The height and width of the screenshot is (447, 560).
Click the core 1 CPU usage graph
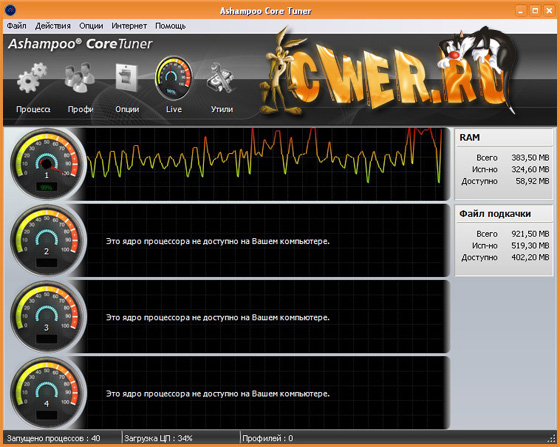point(266,164)
